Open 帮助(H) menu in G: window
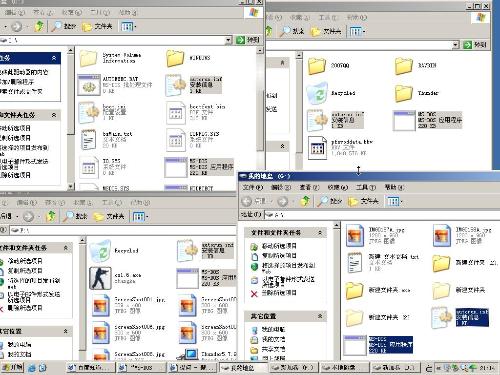The image size is (500, 375). click(394, 187)
